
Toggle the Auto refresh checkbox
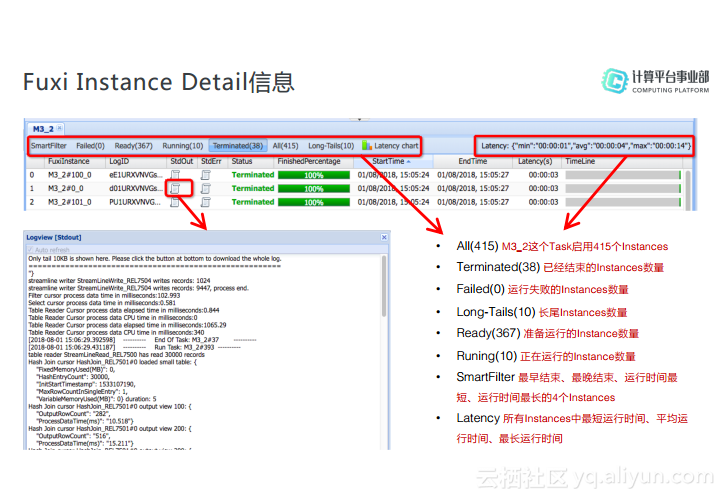click(31, 250)
